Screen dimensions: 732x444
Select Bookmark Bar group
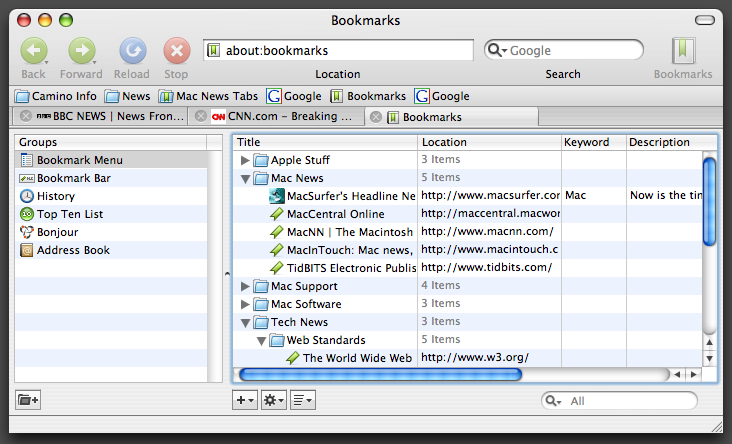pos(111,178)
